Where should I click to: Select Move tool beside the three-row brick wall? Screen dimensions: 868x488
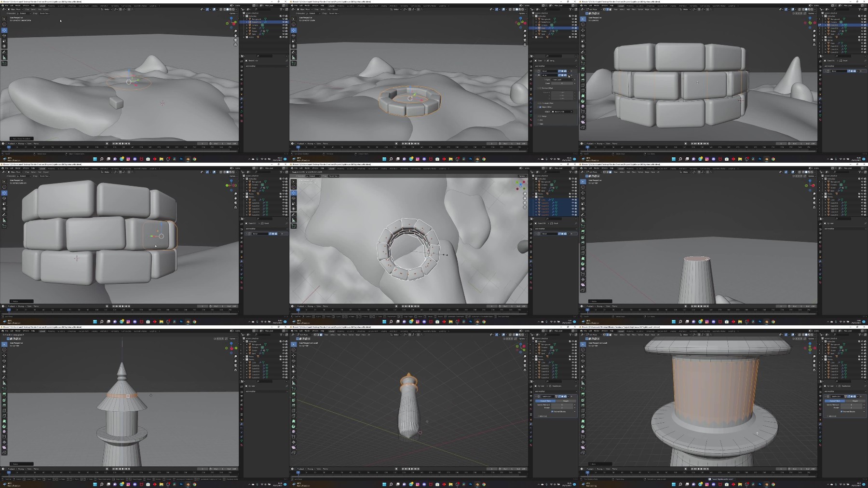(x=4, y=193)
